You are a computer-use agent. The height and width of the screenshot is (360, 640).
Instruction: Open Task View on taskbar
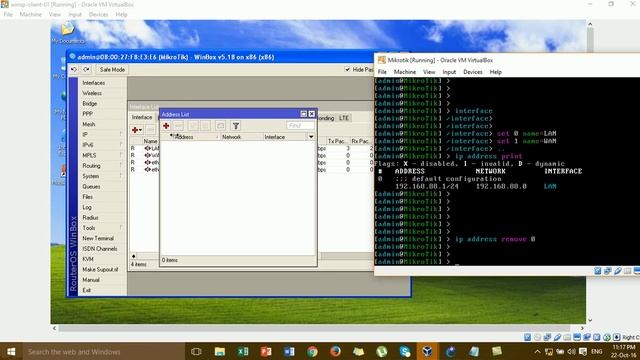pos(196,351)
